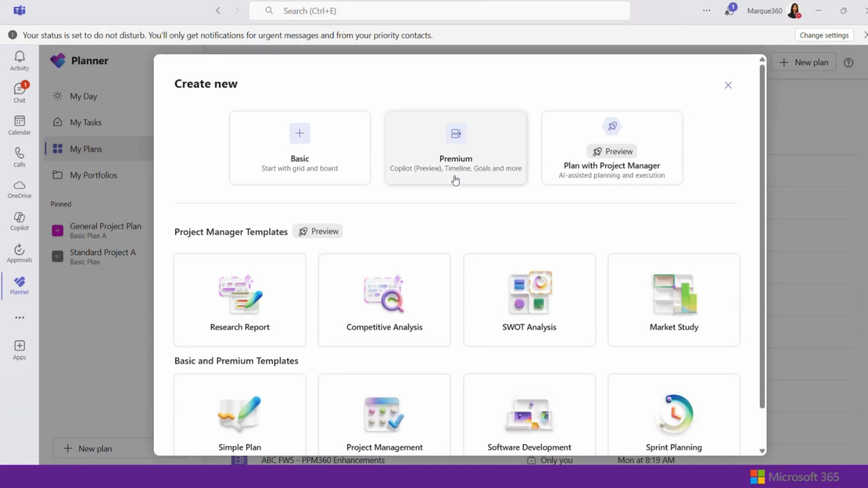Click the New plan button

pos(804,62)
